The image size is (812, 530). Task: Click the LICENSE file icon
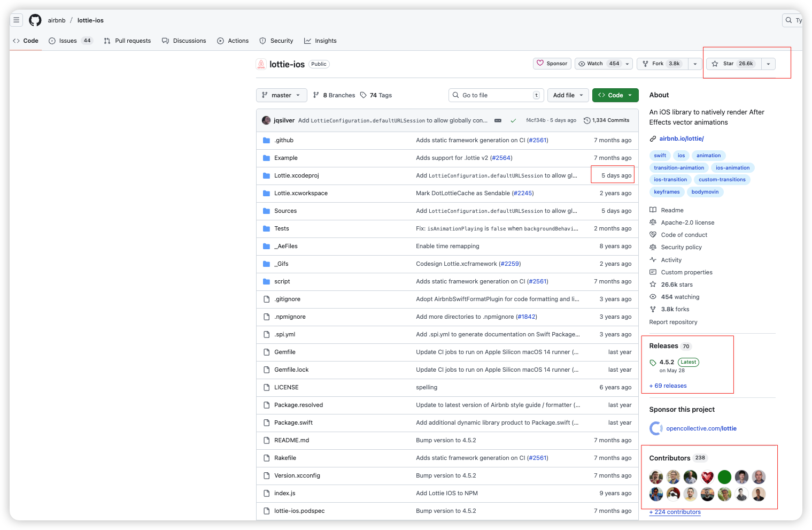click(267, 387)
